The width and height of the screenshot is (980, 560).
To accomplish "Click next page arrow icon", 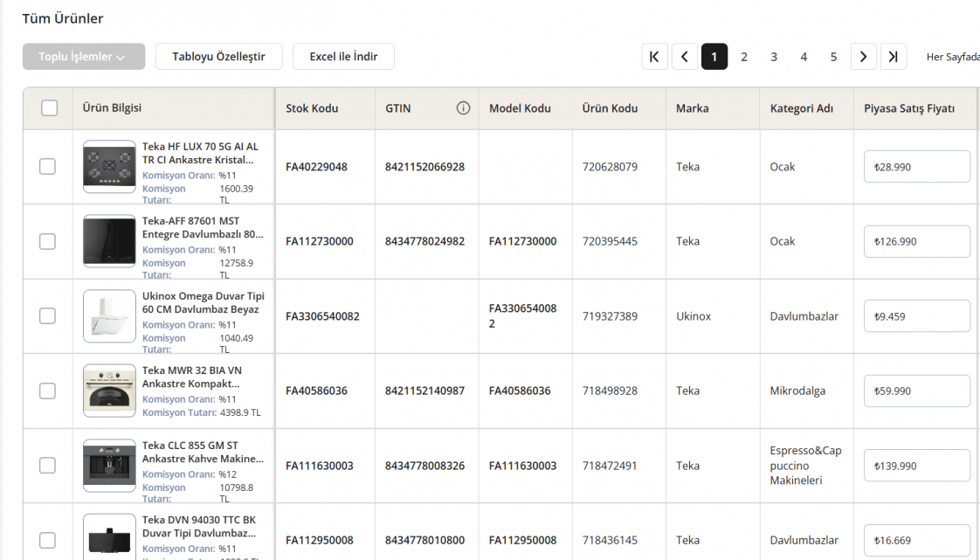I will tap(863, 57).
